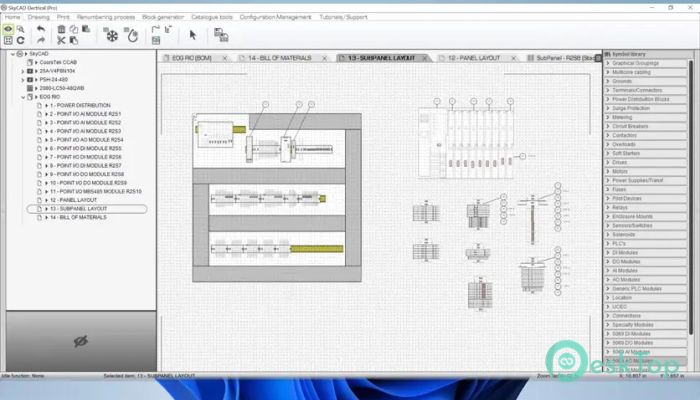Open the Tutorials/Support tab

(343, 17)
